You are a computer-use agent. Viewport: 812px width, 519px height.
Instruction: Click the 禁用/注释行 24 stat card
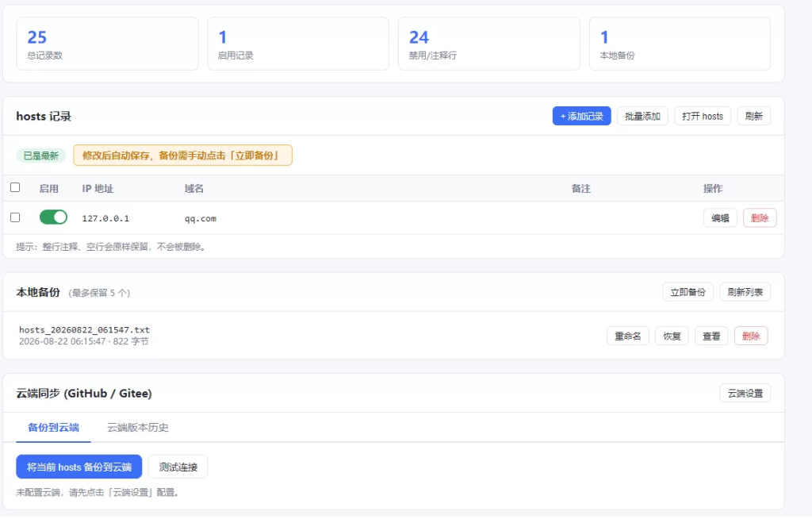coord(488,44)
